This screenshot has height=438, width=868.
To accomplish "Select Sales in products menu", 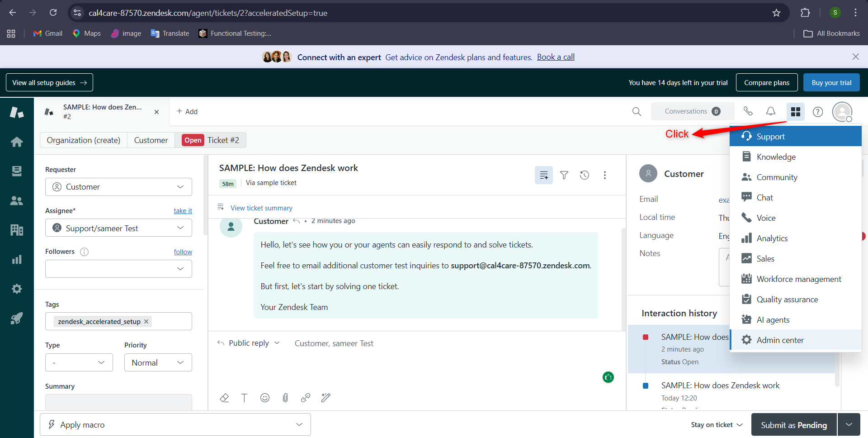I will (x=796, y=258).
